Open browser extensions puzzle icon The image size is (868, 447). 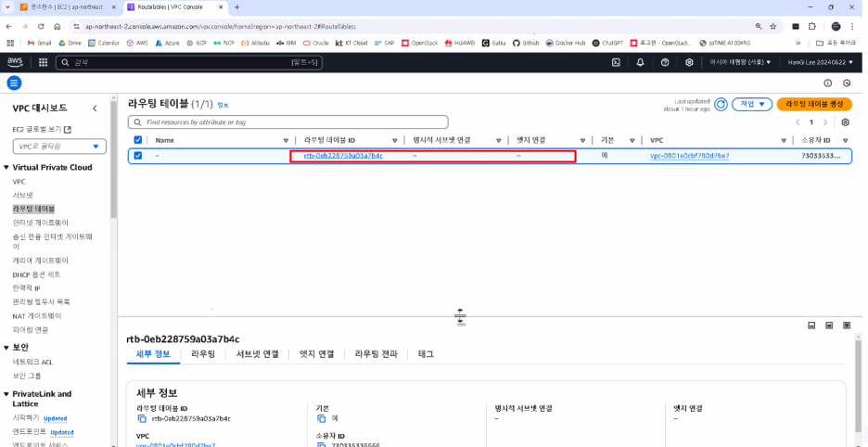pos(812,26)
